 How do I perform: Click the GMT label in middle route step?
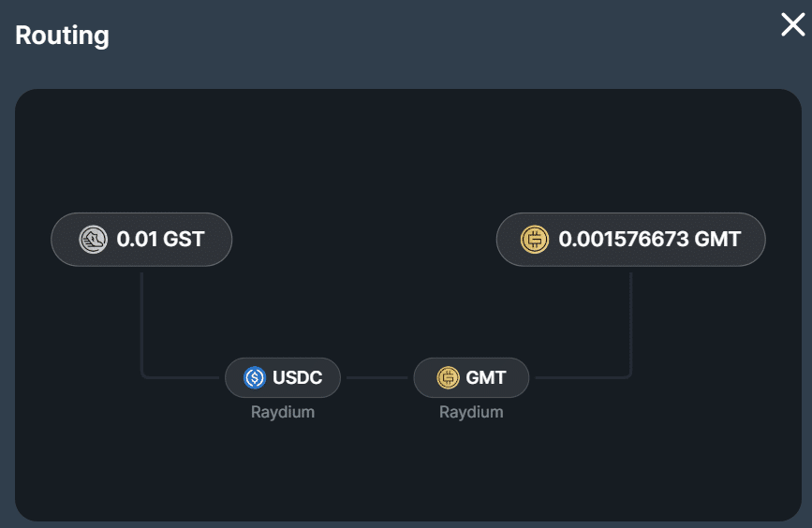point(486,378)
